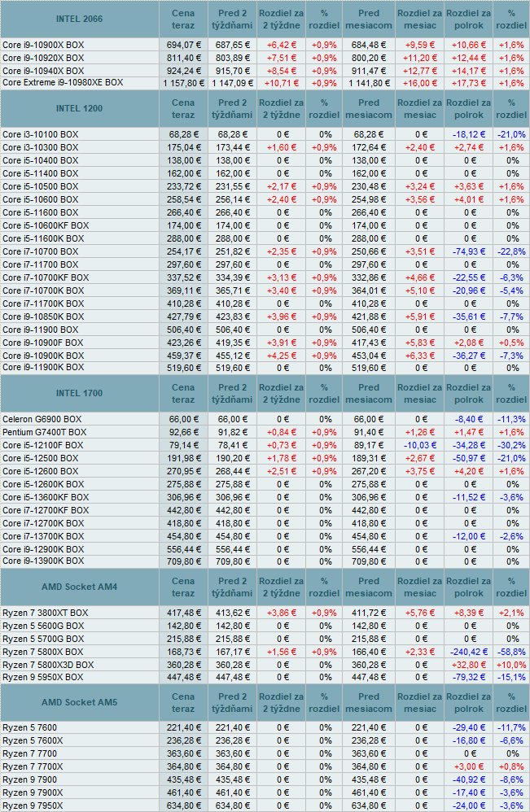Click the +17,73 € half-year difference
Image resolution: width=530 pixels, height=812 pixels.
tap(468, 83)
